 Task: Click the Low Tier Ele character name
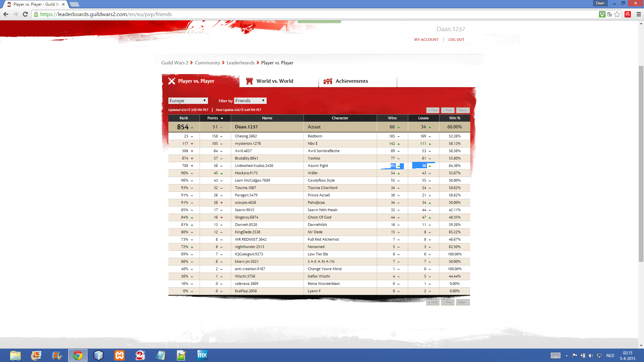point(318,254)
